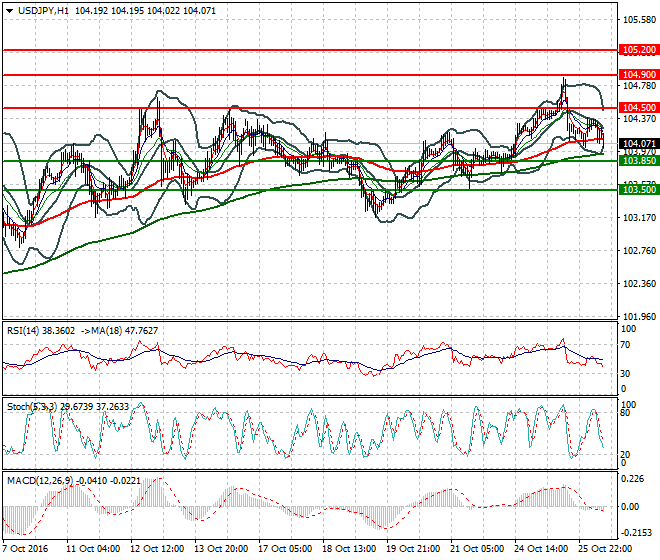Click the 102.760 price scale value
Screen dimensions: 660x560
point(639,251)
